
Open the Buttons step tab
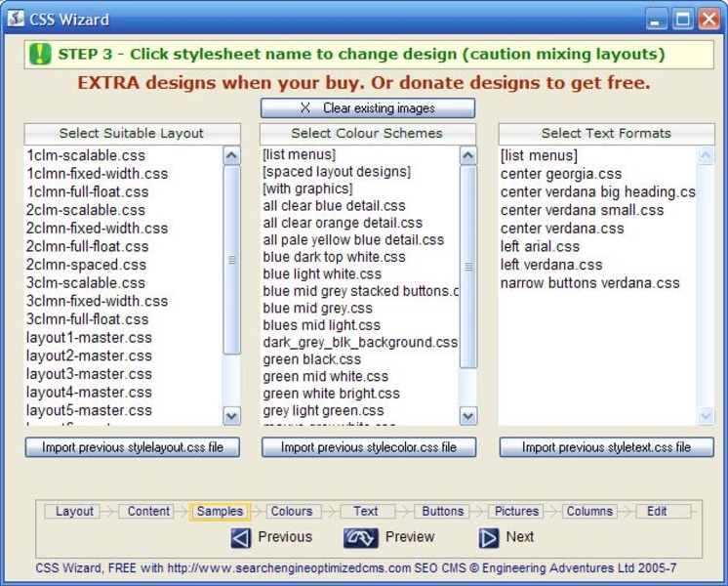click(442, 511)
